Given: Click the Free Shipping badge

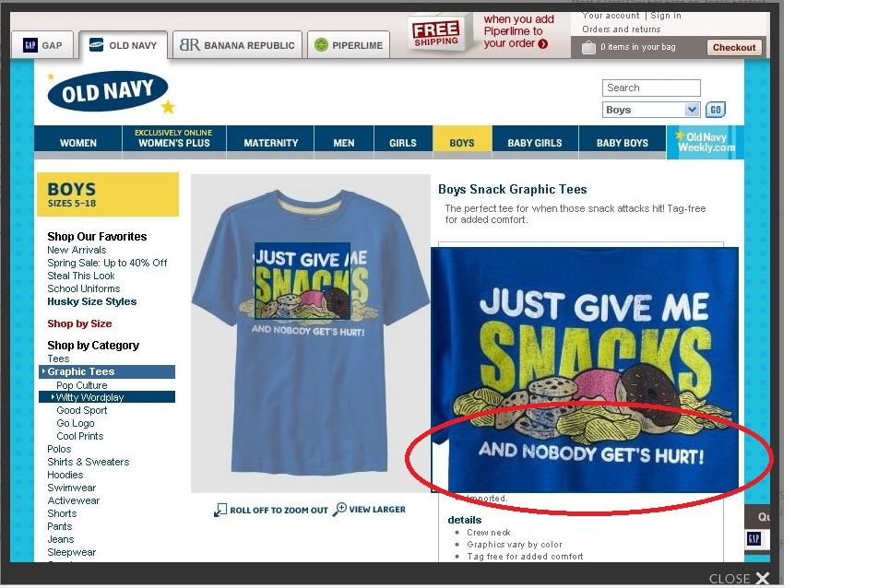Looking at the screenshot, I should 436,33.
